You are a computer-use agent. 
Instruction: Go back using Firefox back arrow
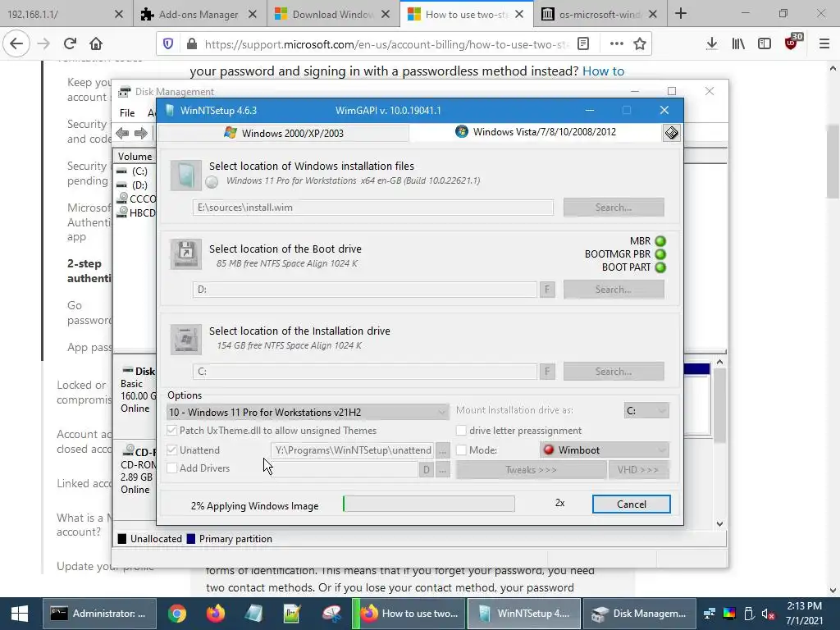16,43
